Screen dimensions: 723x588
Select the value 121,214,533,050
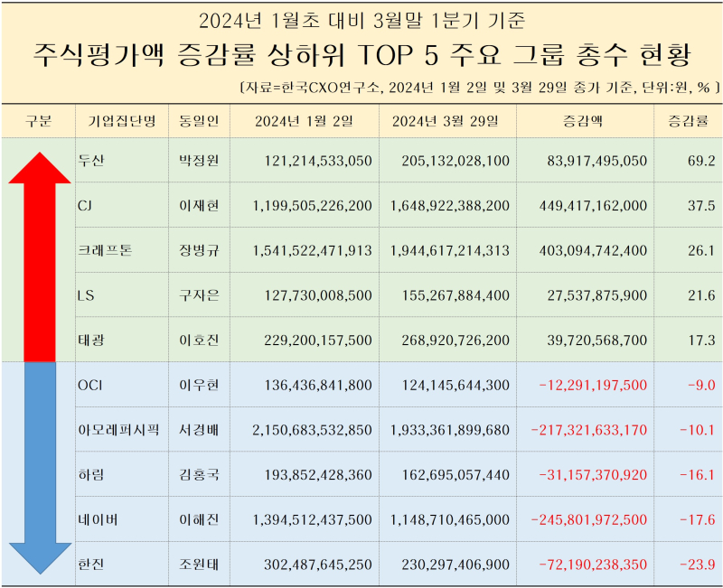318,161
